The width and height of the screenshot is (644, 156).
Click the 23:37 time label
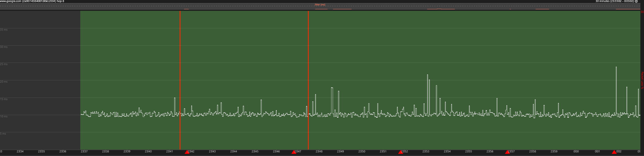coord(84,151)
